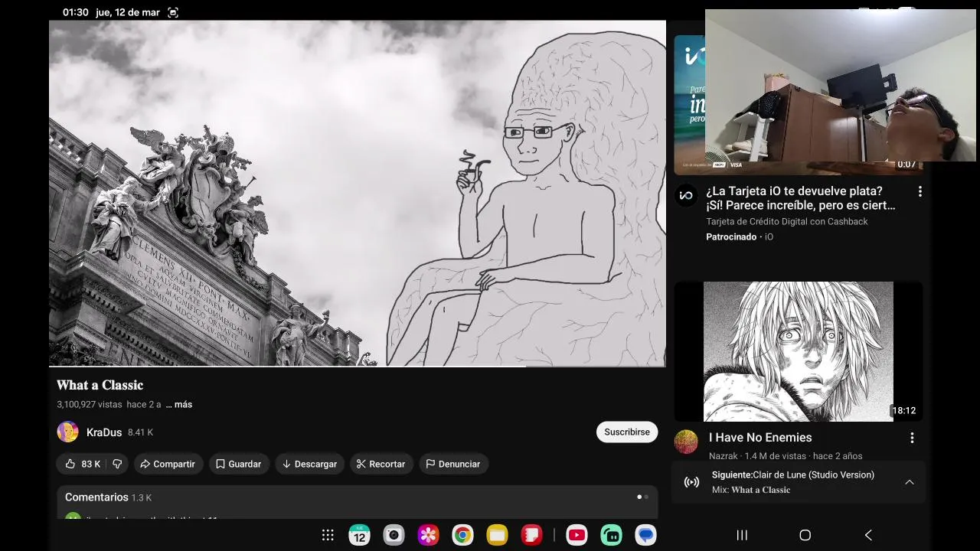
Task: Open the Nazrak channel avatar
Action: tap(686, 442)
